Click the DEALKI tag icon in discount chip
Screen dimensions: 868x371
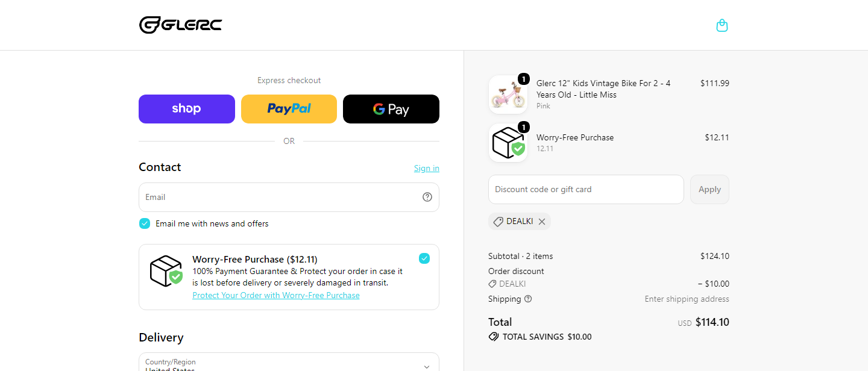[x=498, y=222]
